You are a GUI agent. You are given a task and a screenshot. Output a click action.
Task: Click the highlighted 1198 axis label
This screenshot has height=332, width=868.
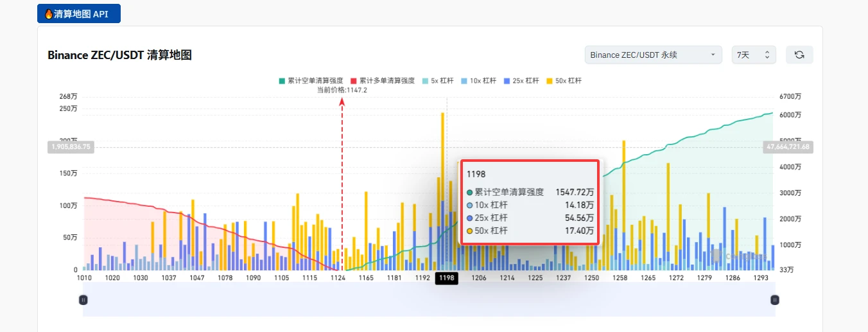pyautogui.click(x=447, y=278)
